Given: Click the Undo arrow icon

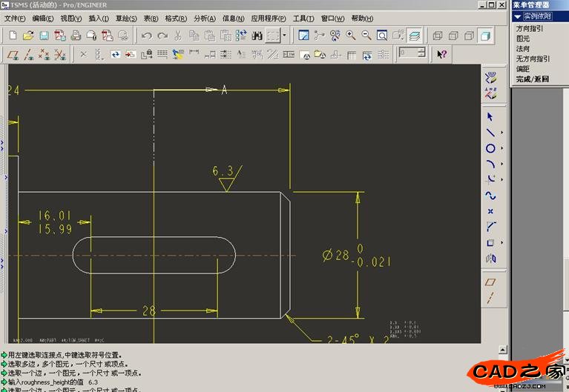Looking at the screenshot, I should (146, 35).
